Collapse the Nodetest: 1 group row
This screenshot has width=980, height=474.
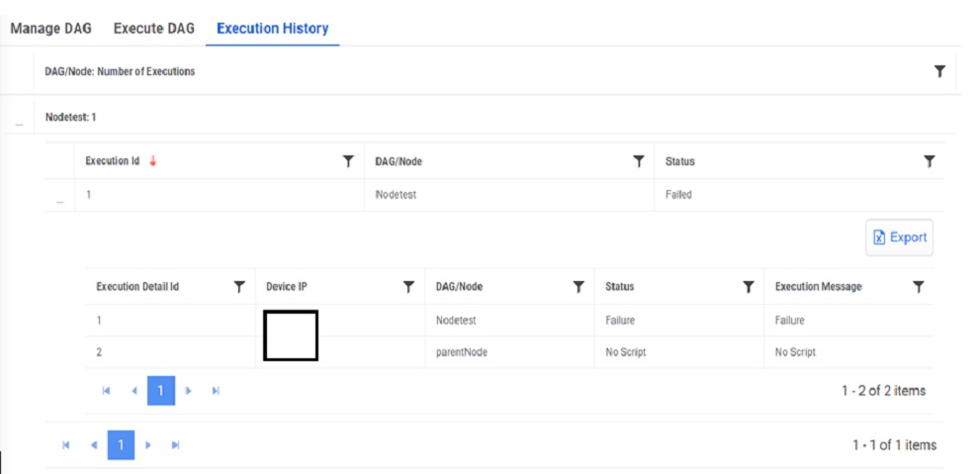coord(19,121)
